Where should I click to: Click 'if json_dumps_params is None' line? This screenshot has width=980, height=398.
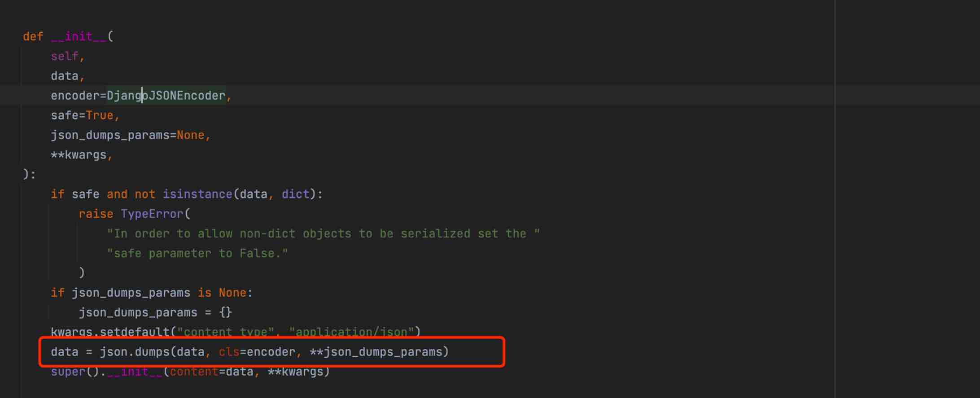coord(152,293)
